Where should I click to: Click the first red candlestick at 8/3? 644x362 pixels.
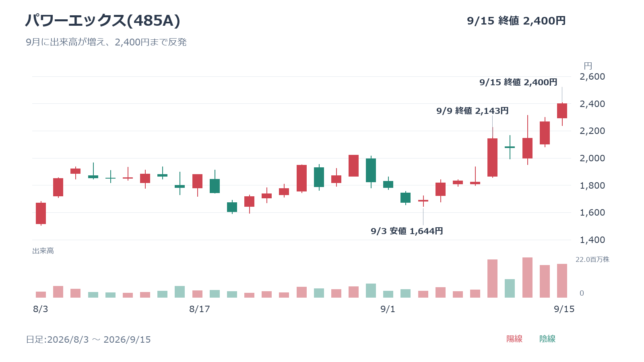[41, 213]
